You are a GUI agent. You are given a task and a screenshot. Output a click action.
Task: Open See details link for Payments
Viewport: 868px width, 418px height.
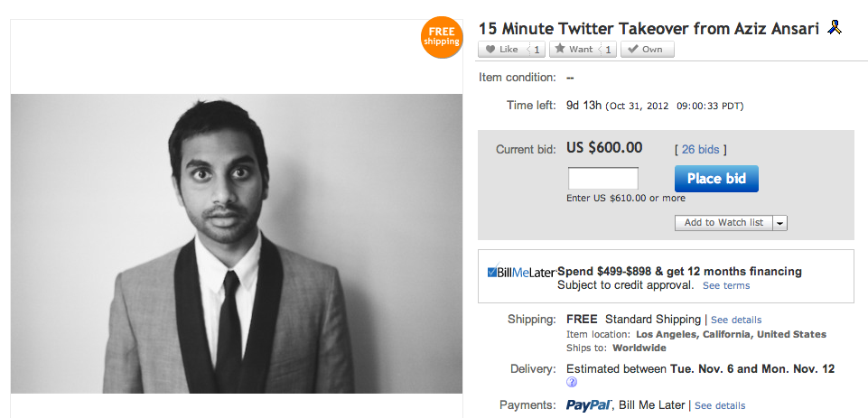click(x=720, y=406)
